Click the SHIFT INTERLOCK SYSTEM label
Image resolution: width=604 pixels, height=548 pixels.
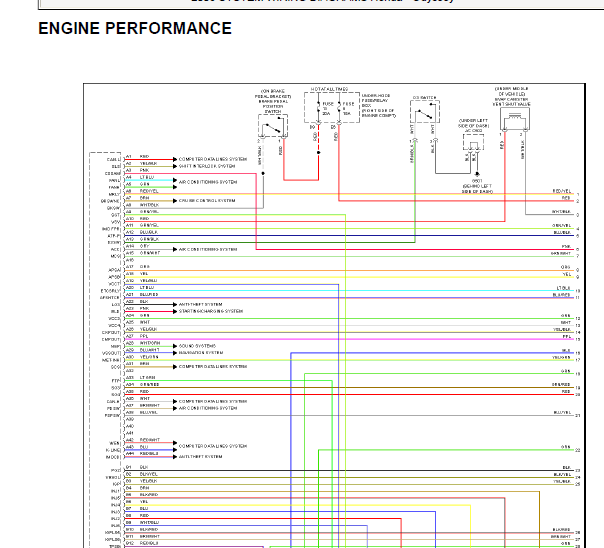click(x=207, y=166)
